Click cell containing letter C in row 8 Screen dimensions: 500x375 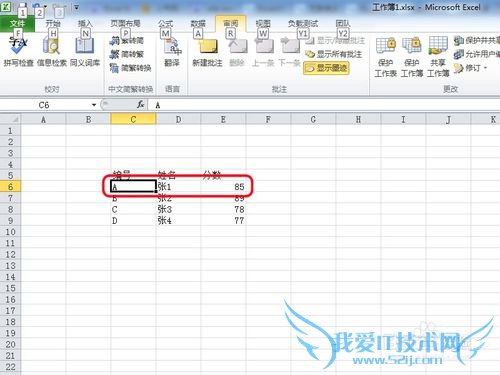pos(133,209)
